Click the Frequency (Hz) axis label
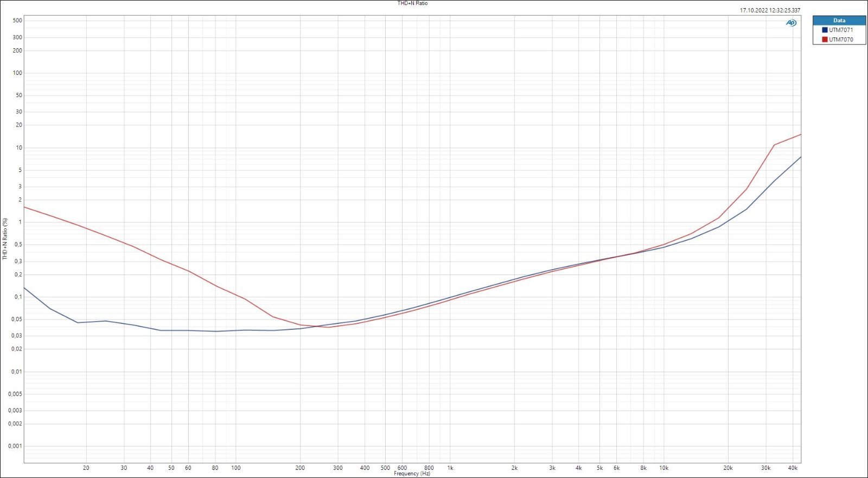Viewport: 868px width, 478px height. coord(412,474)
